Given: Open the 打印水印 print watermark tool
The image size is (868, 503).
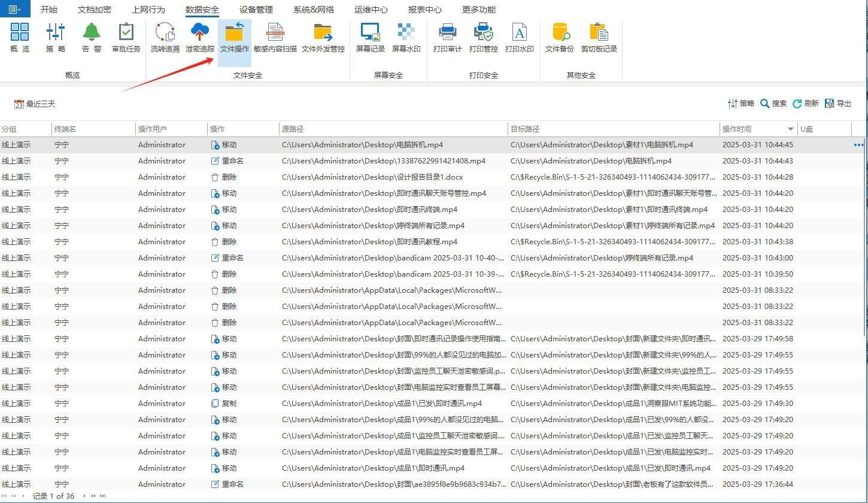Looking at the screenshot, I should [518, 36].
